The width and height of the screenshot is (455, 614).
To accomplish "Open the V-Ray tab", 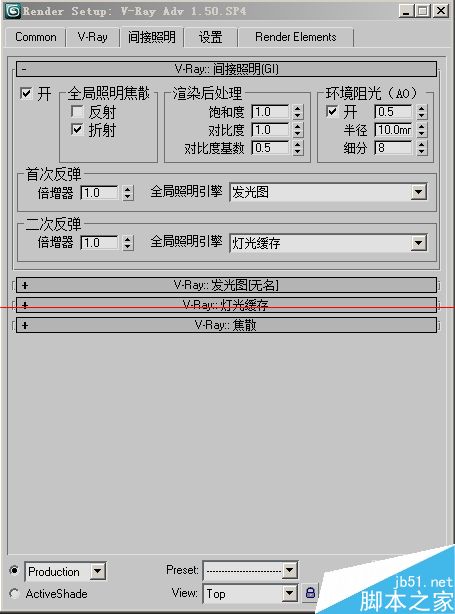I will [93, 37].
